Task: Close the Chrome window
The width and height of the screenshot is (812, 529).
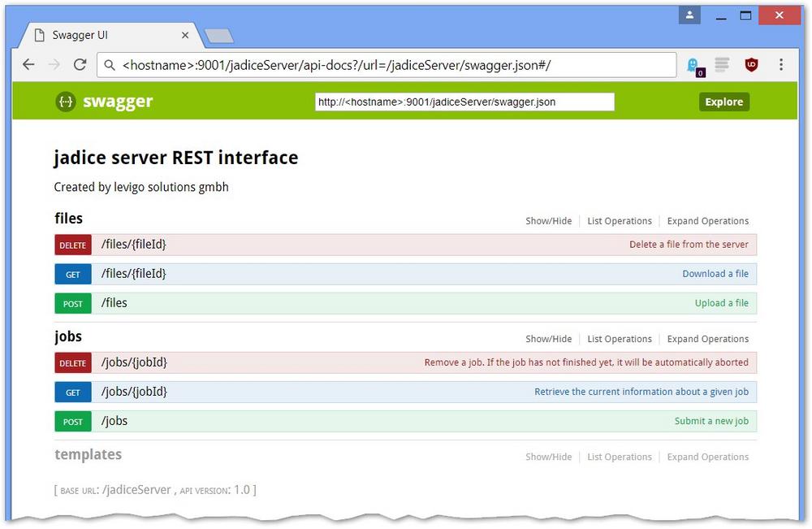Action: [x=780, y=15]
